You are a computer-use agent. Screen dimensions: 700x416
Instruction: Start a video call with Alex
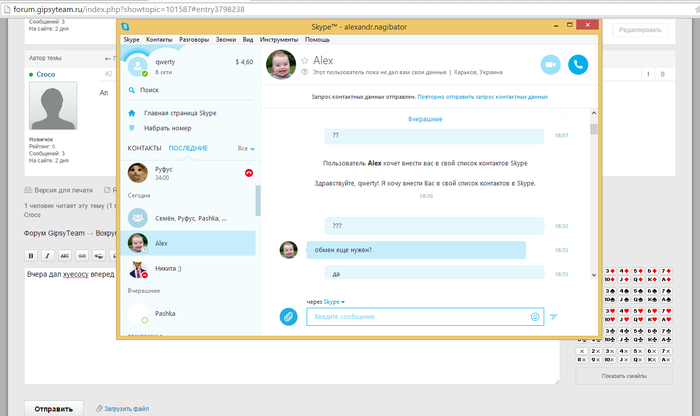coord(550,65)
